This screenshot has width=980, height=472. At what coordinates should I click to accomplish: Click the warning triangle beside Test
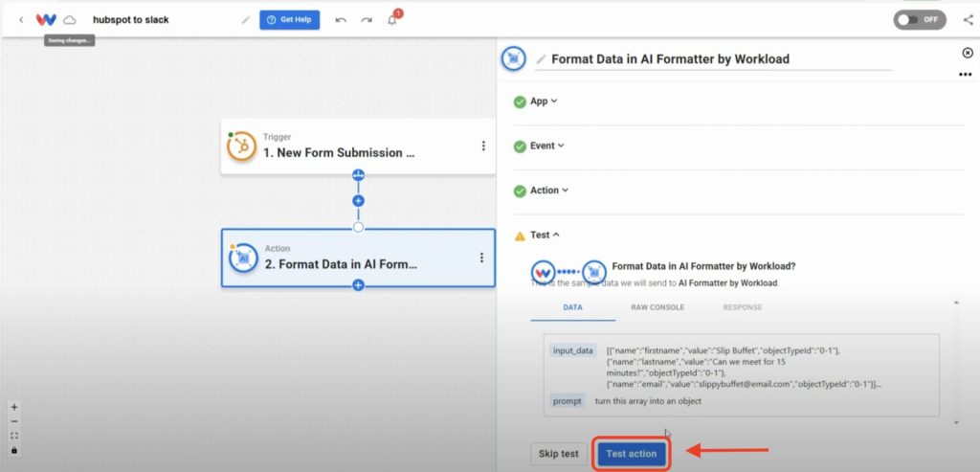tap(520, 236)
